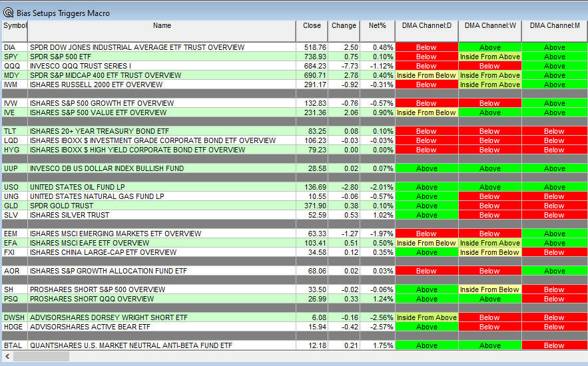Click SPDR DOW JONES INDUSTRIAL AVERAGE name cell
Screen dimensions: 588x366
[162, 47]
